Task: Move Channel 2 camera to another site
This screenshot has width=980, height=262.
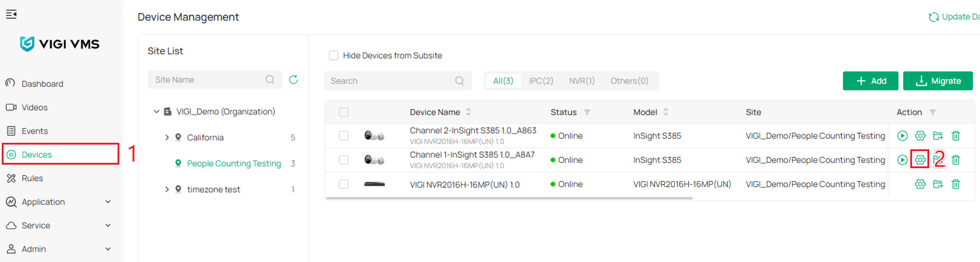Action: (938, 136)
